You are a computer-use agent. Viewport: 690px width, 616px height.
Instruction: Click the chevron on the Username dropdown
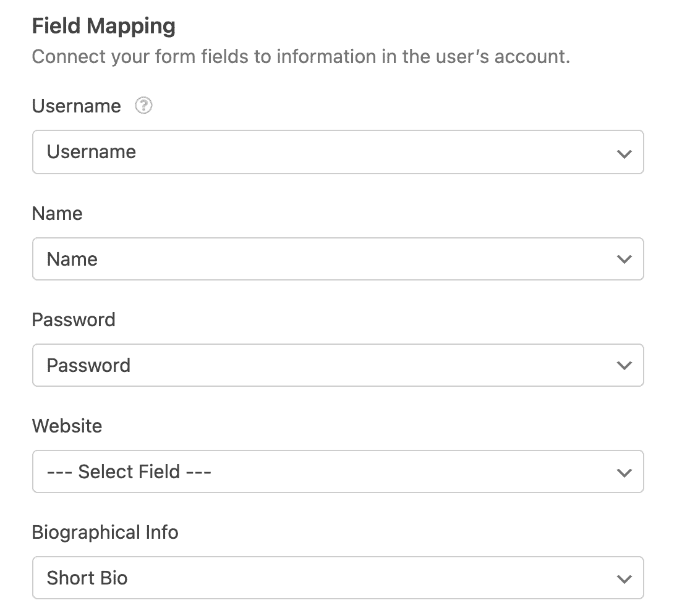[x=624, y=152]
